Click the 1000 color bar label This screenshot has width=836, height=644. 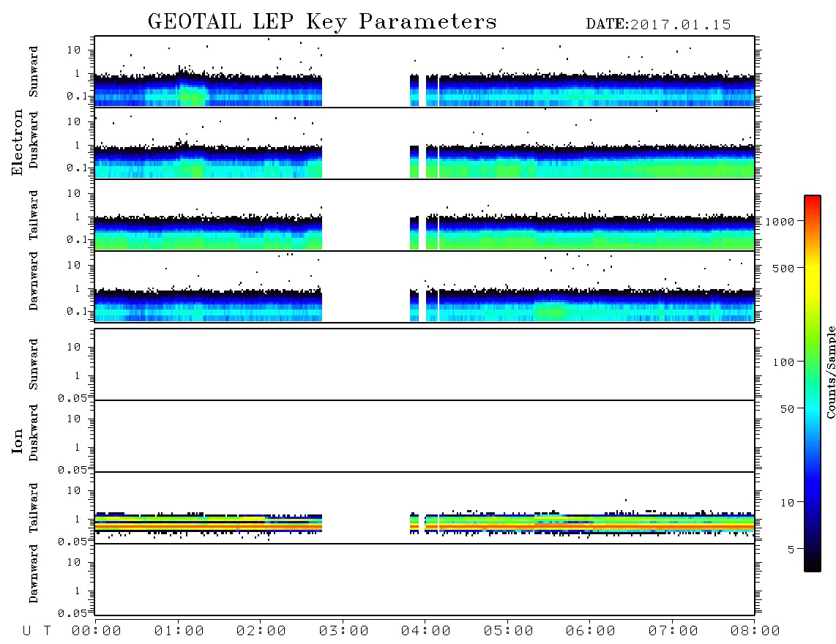[780, 222]
